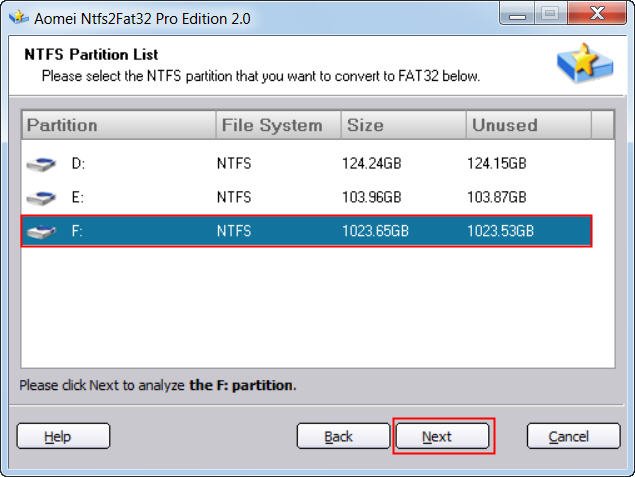Click the Aomei app icon in title bar
Viewport: 635px width, 477px height.
pos(13,16)
